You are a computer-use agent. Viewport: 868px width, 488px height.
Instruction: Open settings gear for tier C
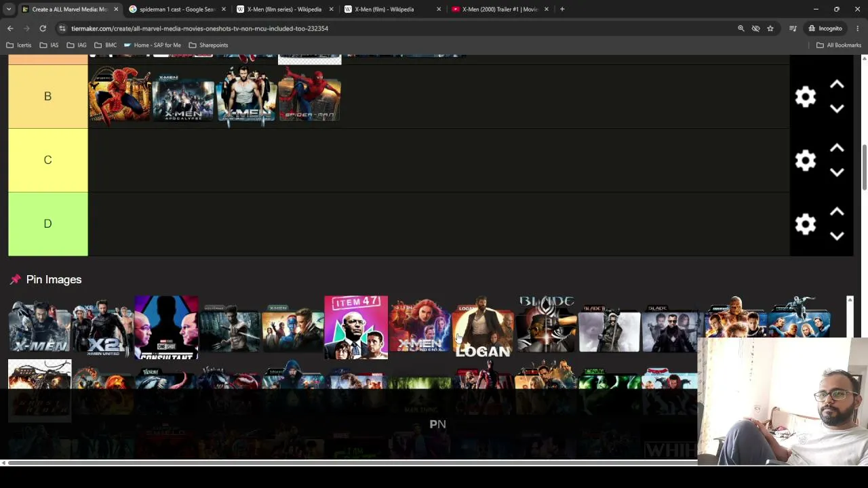805,161
